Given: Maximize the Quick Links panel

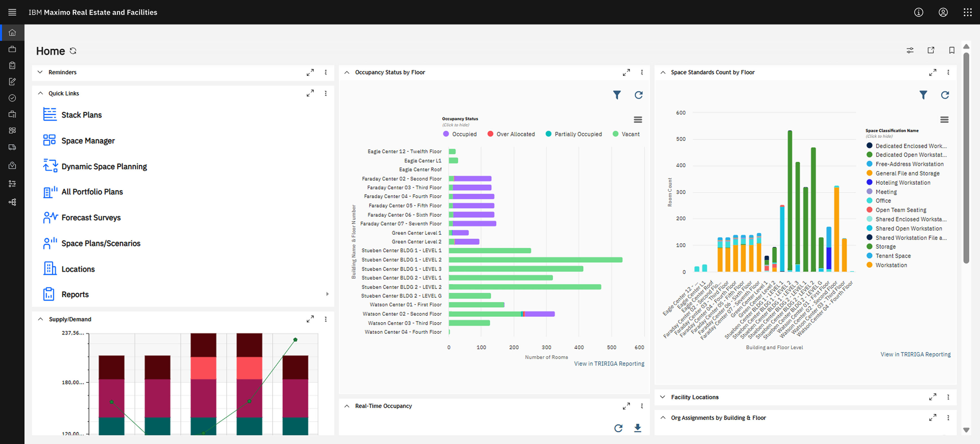Looking at the screenshot, I should tap(310, 93).
